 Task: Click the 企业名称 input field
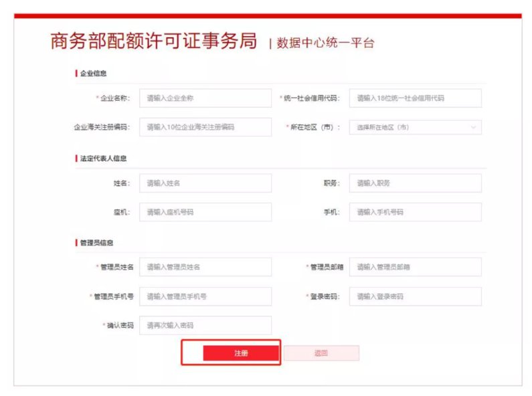click(205, 98)
